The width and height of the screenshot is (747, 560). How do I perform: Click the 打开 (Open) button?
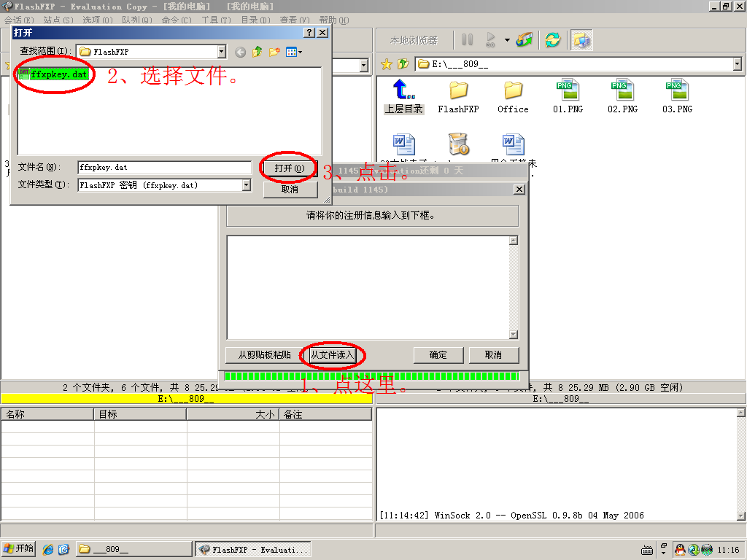[290, 168]
